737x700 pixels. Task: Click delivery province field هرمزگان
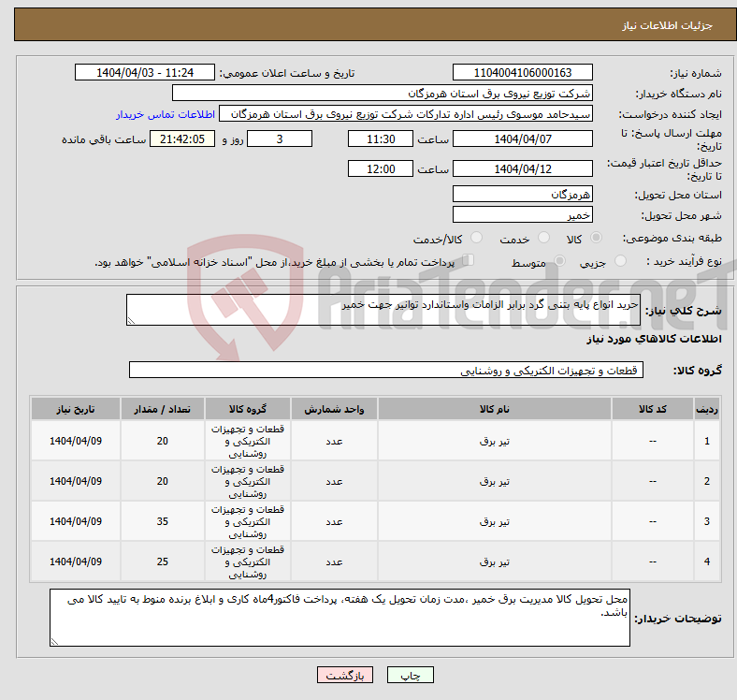pyautogui.click(x=522, y=194)
